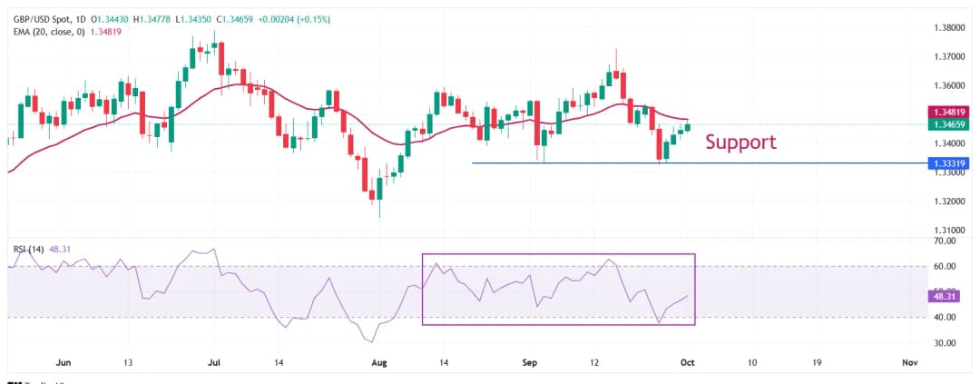This screenshot has width=980, height=384.
Task: Click the purple 48.31 RSI value tag
Action: click(950, 296)
